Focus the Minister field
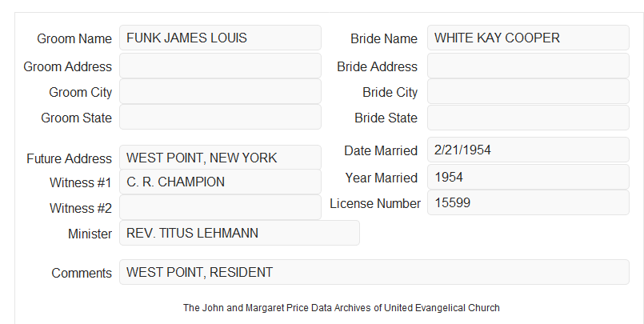 239,233
